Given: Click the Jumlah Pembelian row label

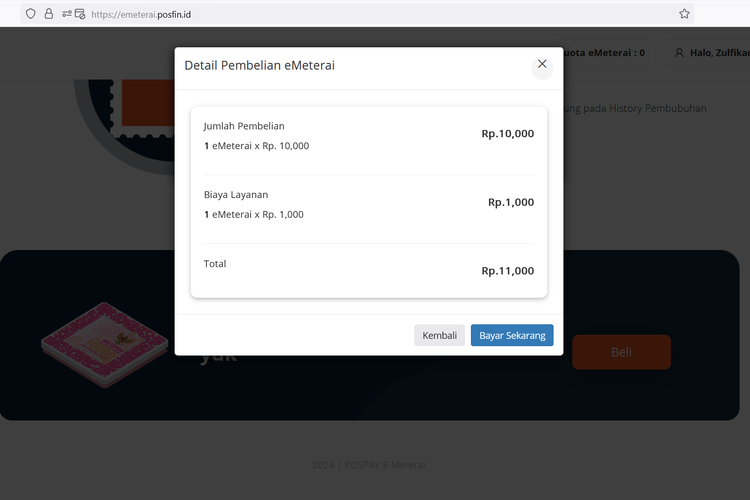Looking at the screenshot, I should [244, 126].
